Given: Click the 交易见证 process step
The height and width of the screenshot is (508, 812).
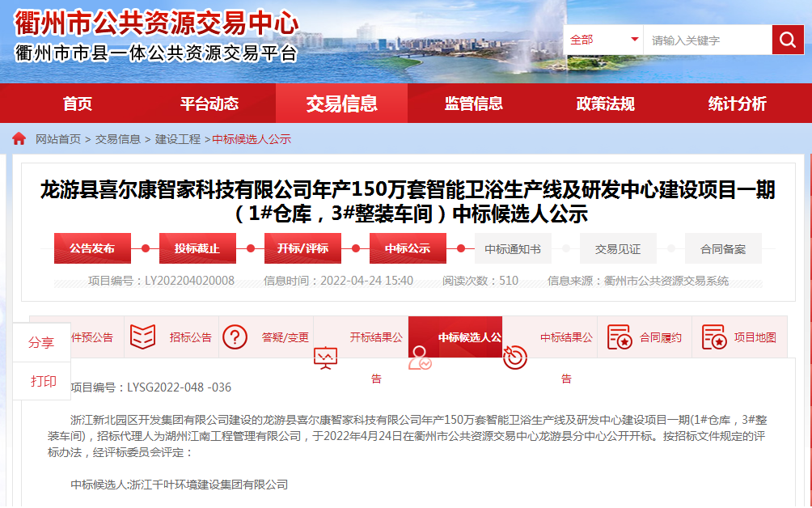Looking at the screenshot, I should [618, 249].
